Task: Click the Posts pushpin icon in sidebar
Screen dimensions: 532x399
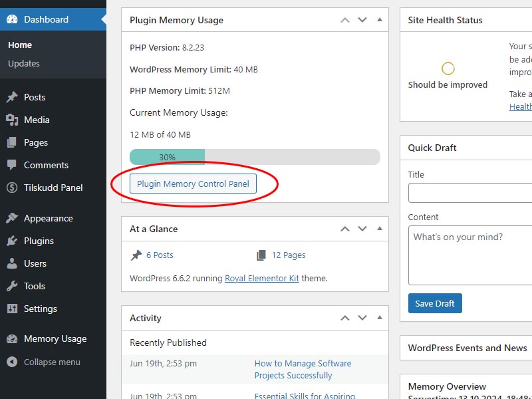Action: click(x=12, y=97)
